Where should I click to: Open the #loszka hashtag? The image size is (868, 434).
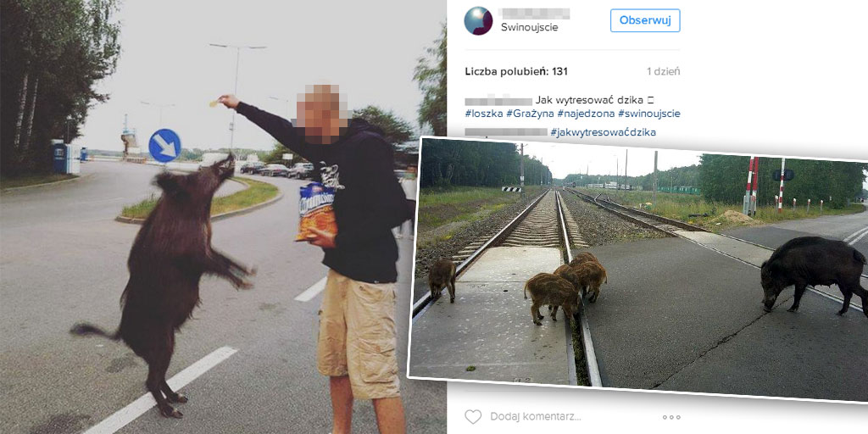pyautogui.click(x=484, y=114)
